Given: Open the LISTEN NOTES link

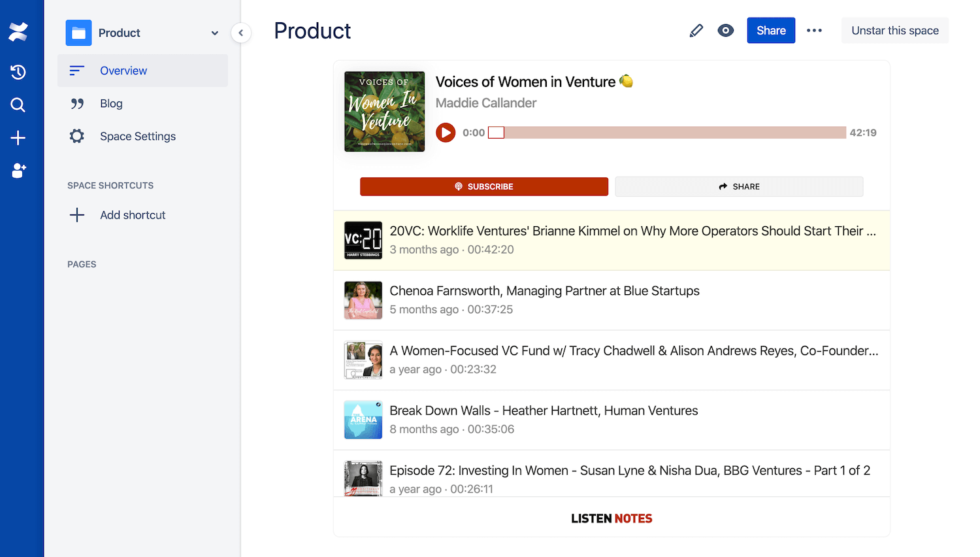Looking at the screenshot, I should (x=612, y=518).
